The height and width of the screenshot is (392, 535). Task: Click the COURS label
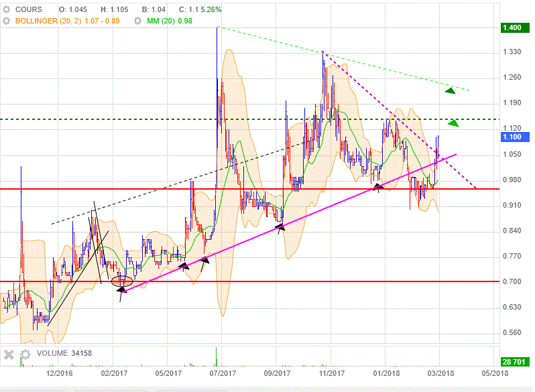[29, 9]
